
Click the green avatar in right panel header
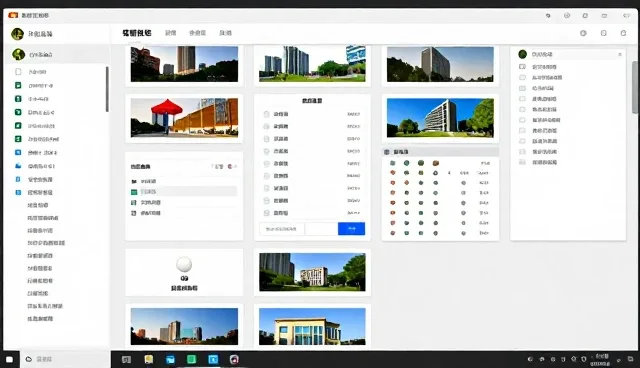click(522, 54)
